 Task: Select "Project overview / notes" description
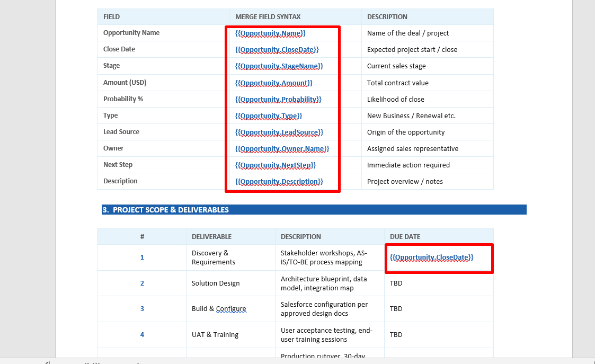tap(405, 181)
